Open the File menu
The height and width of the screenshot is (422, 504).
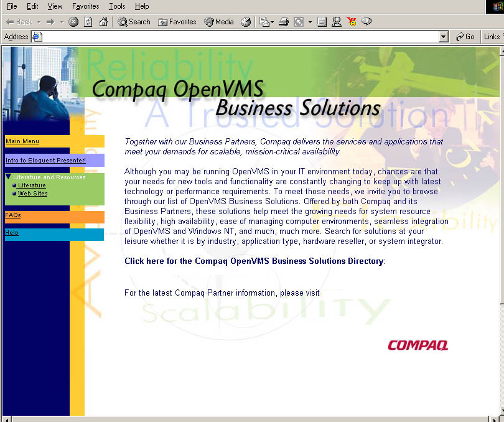point(12,6)
